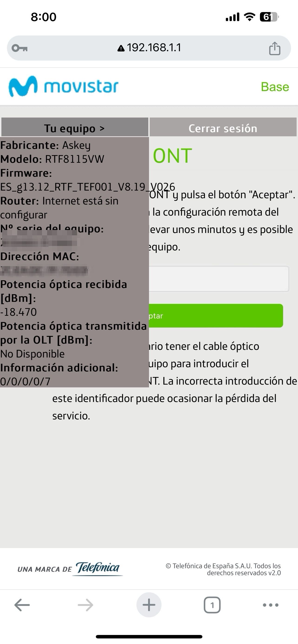Click the Movistar logo
The height and width of the screenshot is (644, 298).
coord(63,86)
